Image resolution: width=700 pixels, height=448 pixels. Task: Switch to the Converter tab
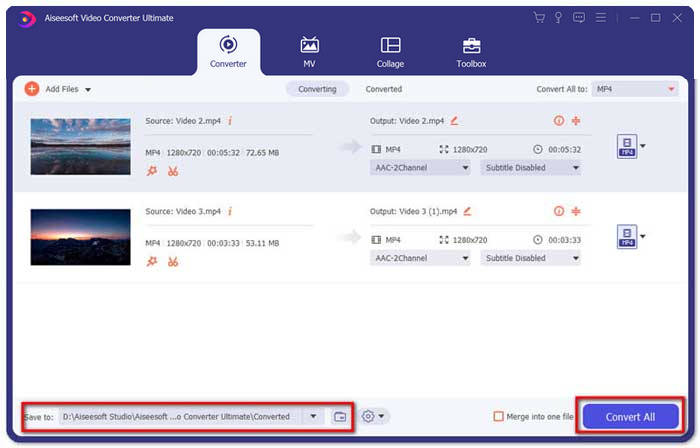228,52
